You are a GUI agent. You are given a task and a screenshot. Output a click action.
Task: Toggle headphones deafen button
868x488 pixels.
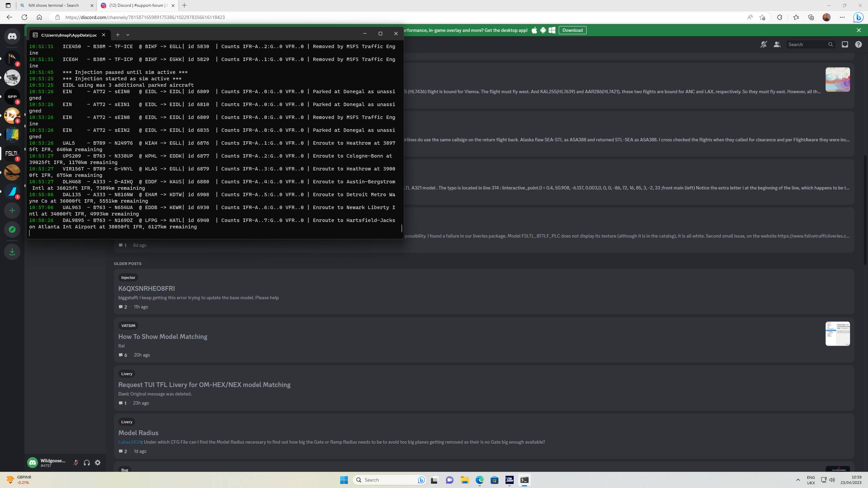pos(87,463)
